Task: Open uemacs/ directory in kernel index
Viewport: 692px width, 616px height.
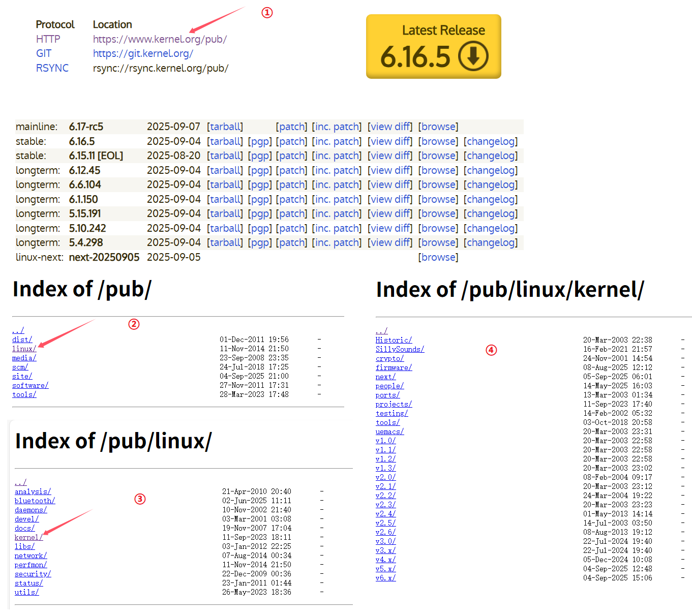Action: tap(389, 432)
